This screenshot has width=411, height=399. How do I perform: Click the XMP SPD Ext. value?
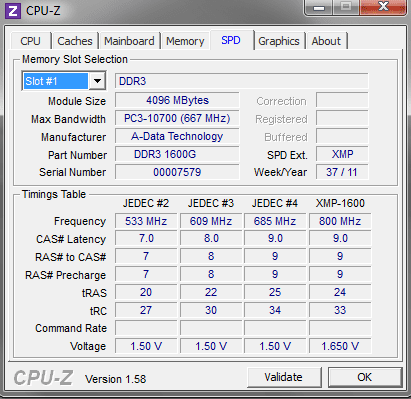click(342, 154)
